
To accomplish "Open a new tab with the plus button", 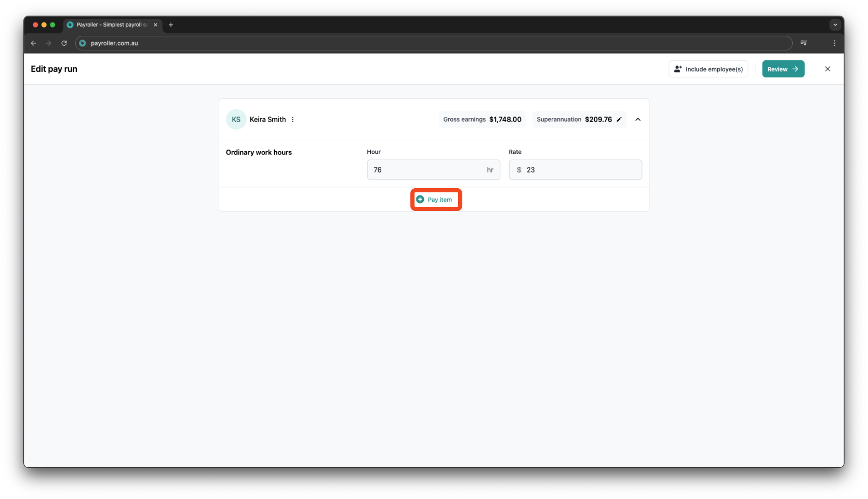I will (x=171, y=24).
